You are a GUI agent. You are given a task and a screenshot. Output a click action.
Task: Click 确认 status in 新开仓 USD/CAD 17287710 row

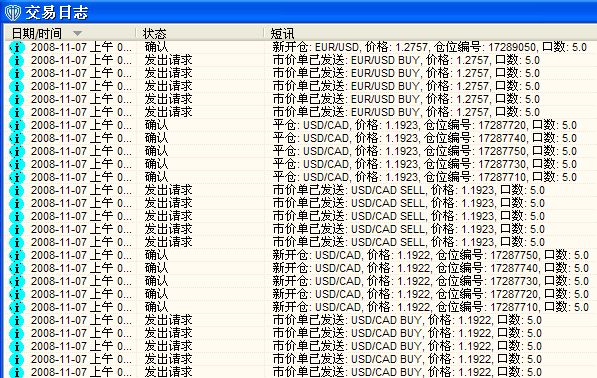[156, 307]
